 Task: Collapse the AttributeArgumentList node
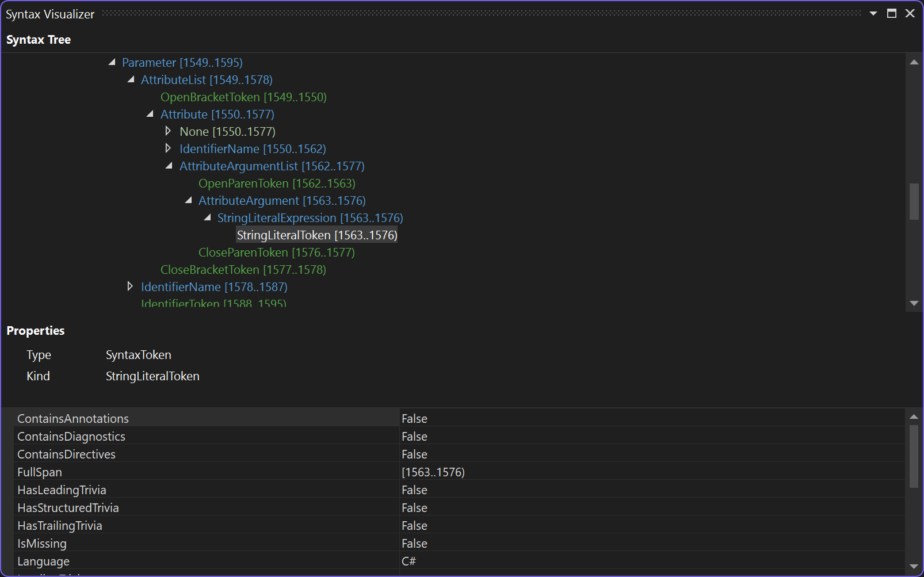(x=169, y=166)
